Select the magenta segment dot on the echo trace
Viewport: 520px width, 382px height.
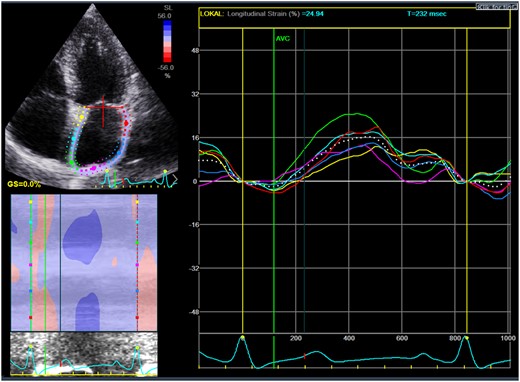pyautogui.click(x=93, y=167)
